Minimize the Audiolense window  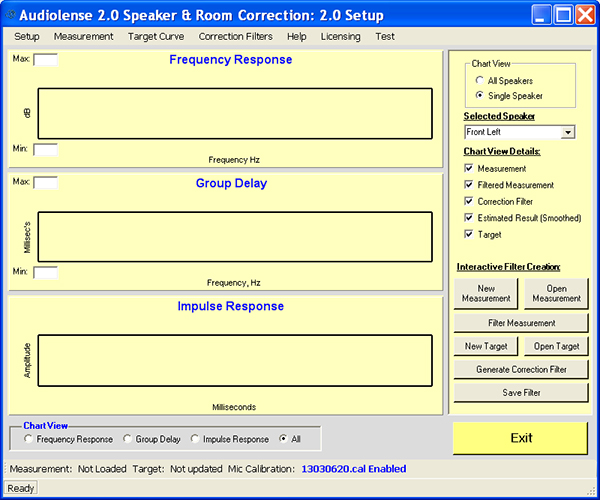(x=541, y=15)
